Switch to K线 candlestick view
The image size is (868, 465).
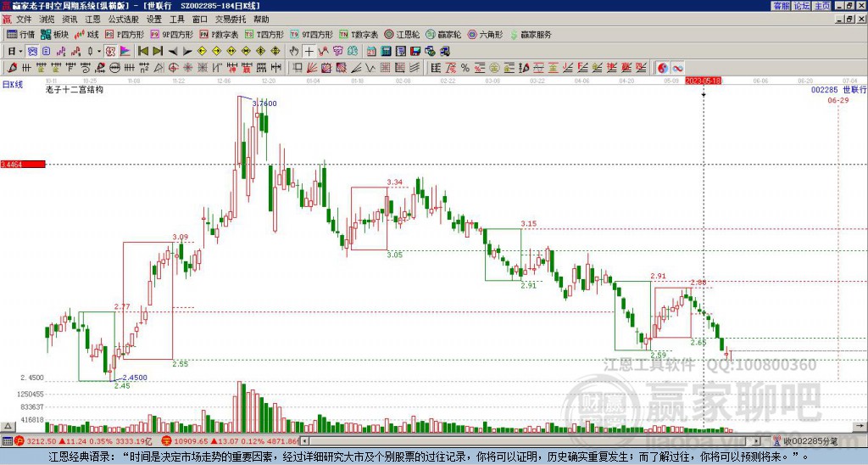click(x=86, y=34)
